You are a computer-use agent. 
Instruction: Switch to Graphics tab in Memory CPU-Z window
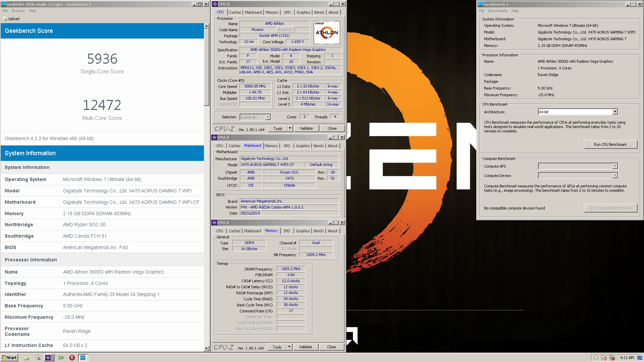pos(303,231)
